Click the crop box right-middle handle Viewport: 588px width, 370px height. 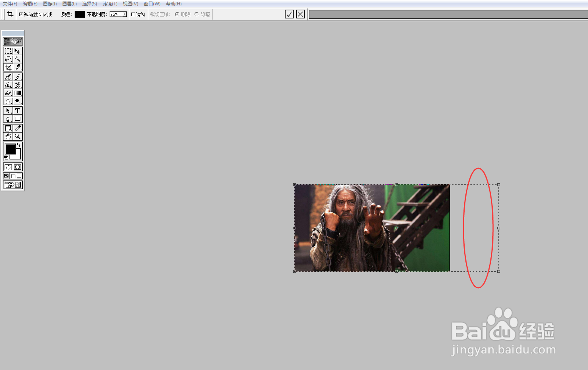499,228
